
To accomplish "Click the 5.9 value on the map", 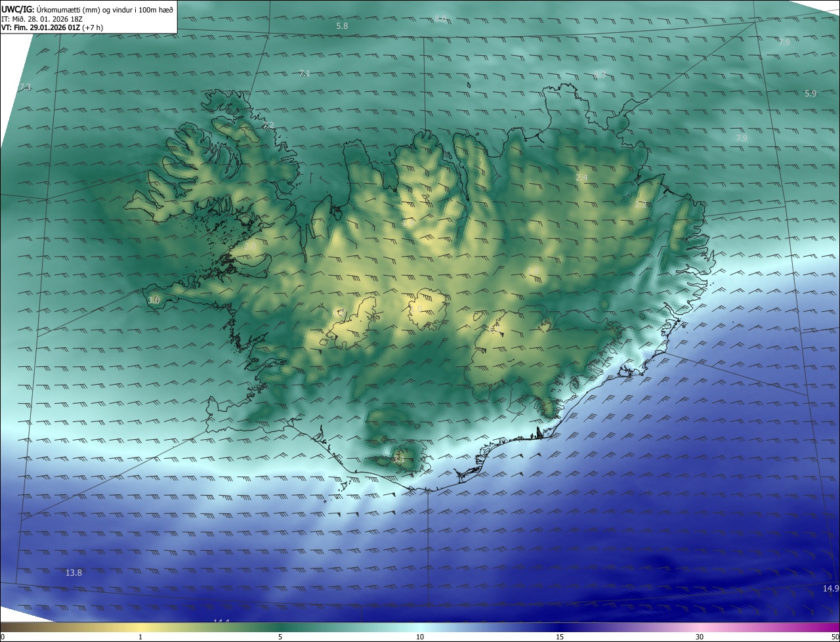I will click(810, 93).
